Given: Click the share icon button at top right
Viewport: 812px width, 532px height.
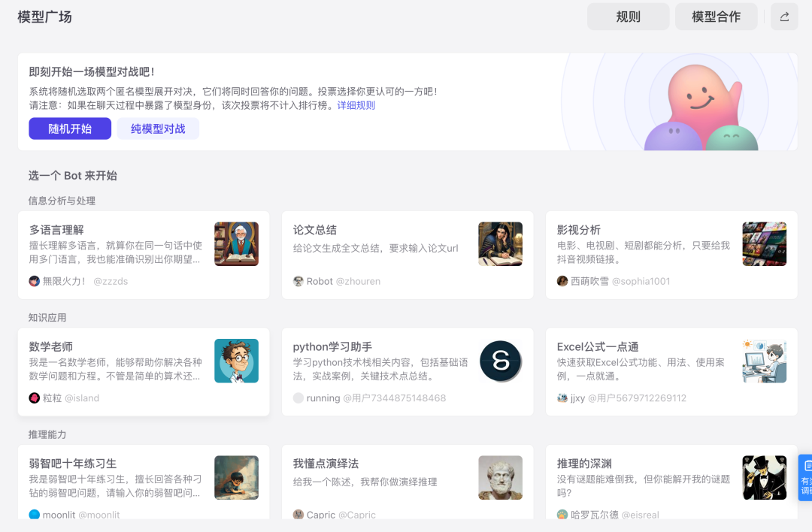Looking at the screenshot, I should (784, 17).
